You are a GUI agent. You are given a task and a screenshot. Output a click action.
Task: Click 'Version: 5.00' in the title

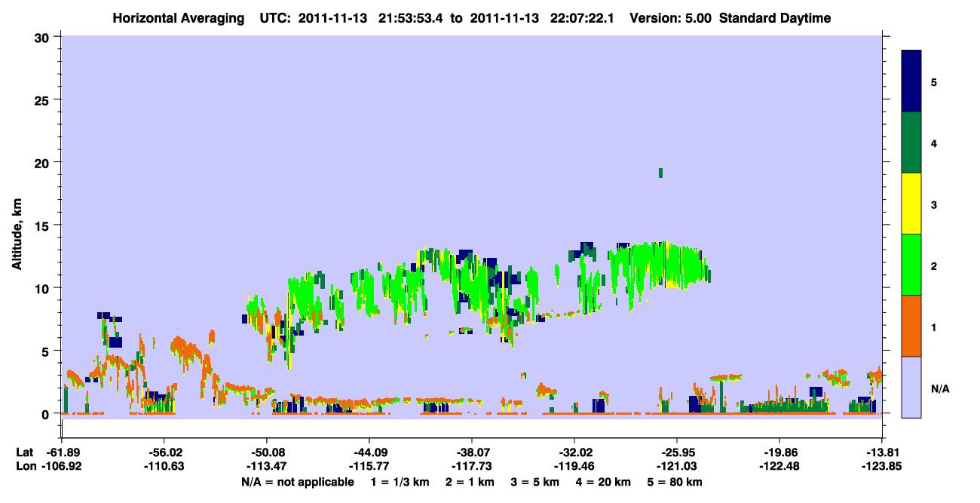[671, 18]
